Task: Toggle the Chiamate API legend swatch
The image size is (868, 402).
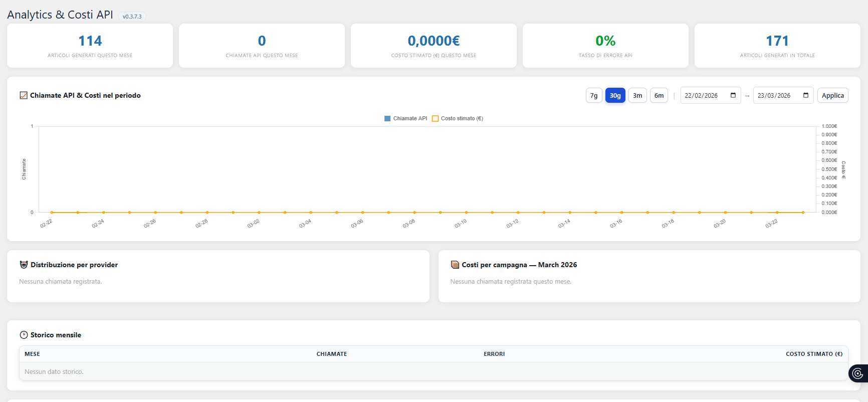Action: (387, 119)
